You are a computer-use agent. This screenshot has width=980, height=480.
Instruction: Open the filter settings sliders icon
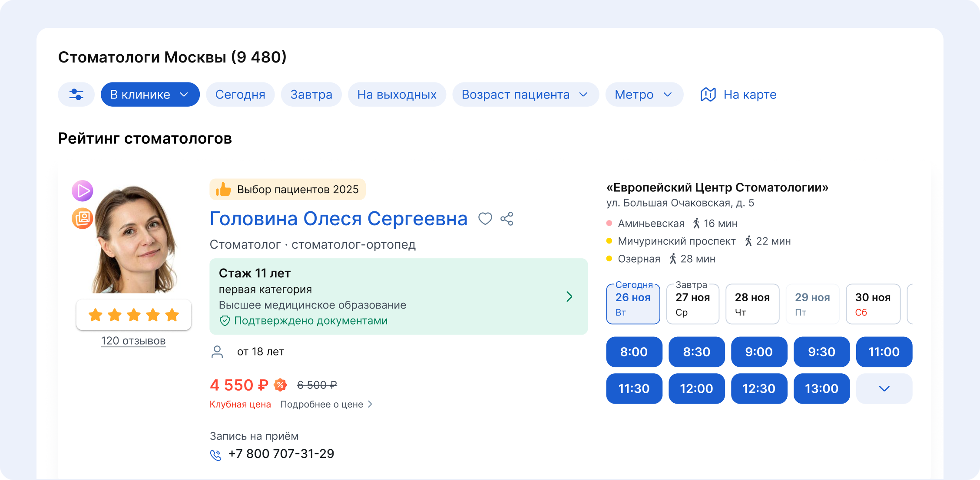point(76,95)
